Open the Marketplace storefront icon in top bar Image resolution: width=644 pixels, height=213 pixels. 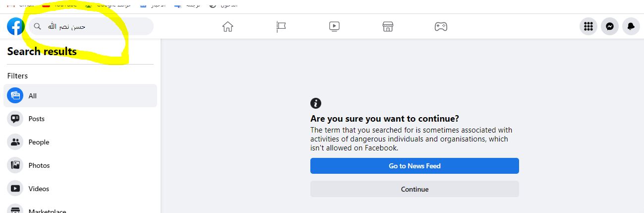pyautogui.click(x=388, y=27)
